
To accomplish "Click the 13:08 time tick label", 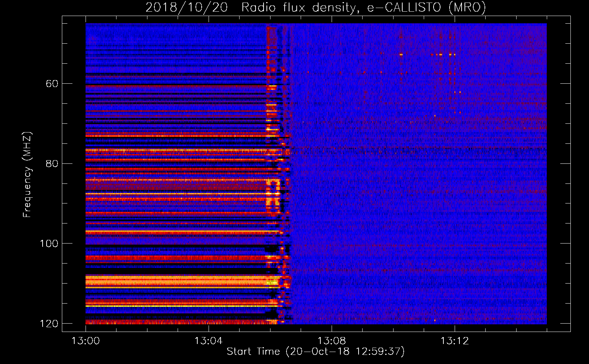I will click(x=332, y=341).
